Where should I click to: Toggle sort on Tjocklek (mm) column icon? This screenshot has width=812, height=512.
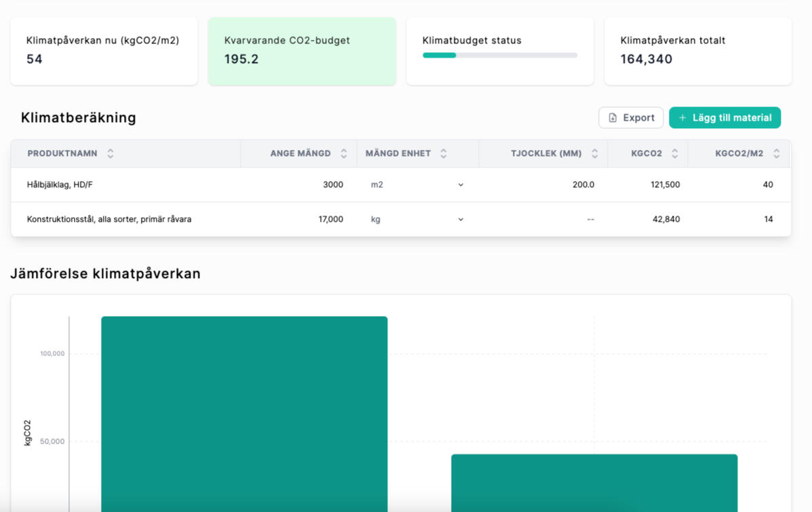point(595,154)
